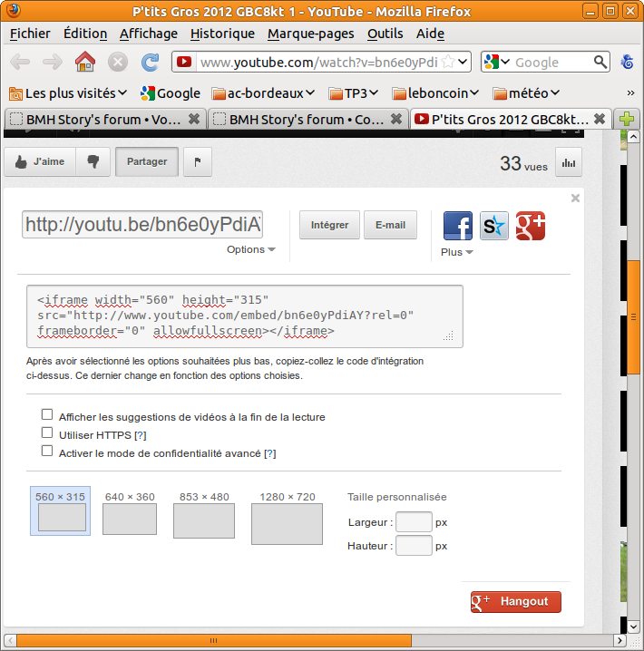Open the Les plus visités bookmarks dropdown

(x=68, y=92)
